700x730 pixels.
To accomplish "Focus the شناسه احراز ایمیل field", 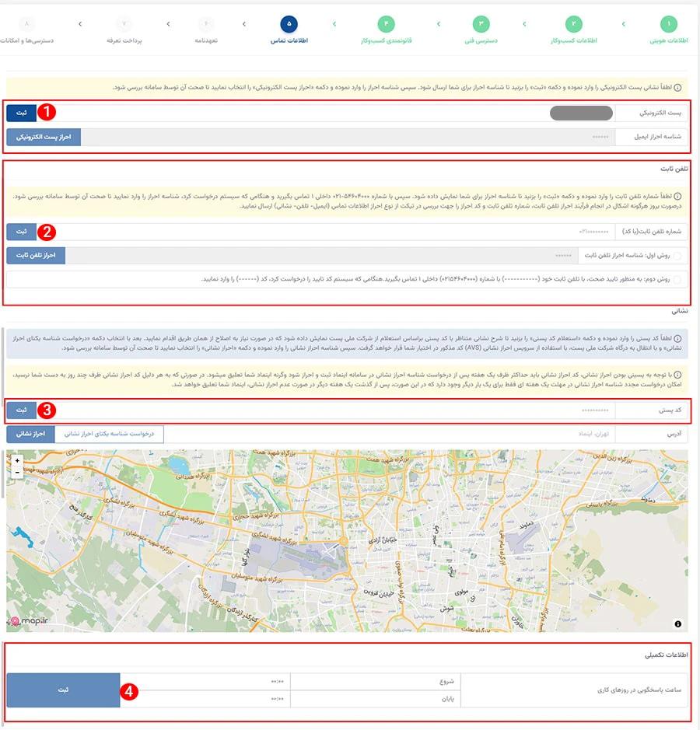I will [348, 138].
